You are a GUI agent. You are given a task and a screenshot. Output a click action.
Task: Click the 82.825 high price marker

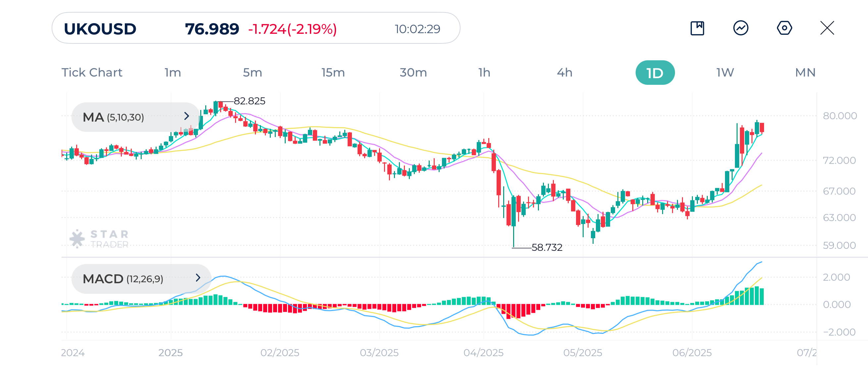[x=249, y=101]
